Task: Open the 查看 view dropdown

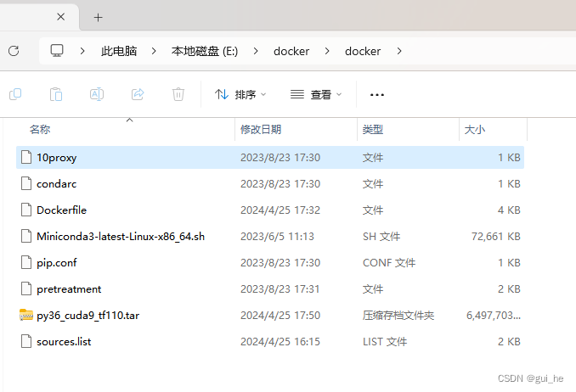Action: tap(316, 95)
